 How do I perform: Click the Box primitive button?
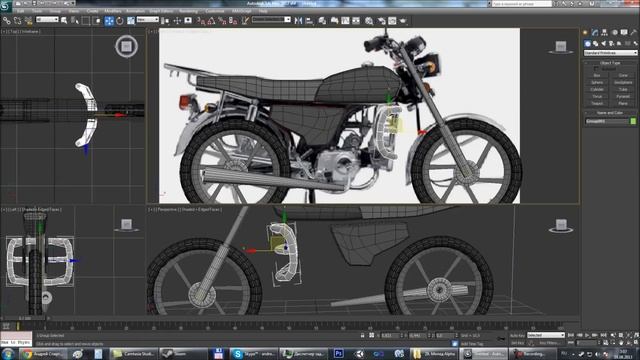597,76
